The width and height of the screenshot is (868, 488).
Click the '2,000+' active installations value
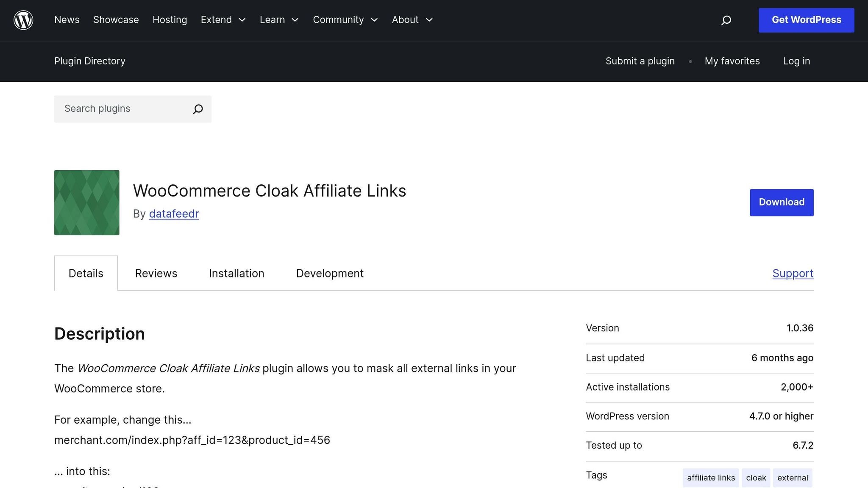(797, 387)
